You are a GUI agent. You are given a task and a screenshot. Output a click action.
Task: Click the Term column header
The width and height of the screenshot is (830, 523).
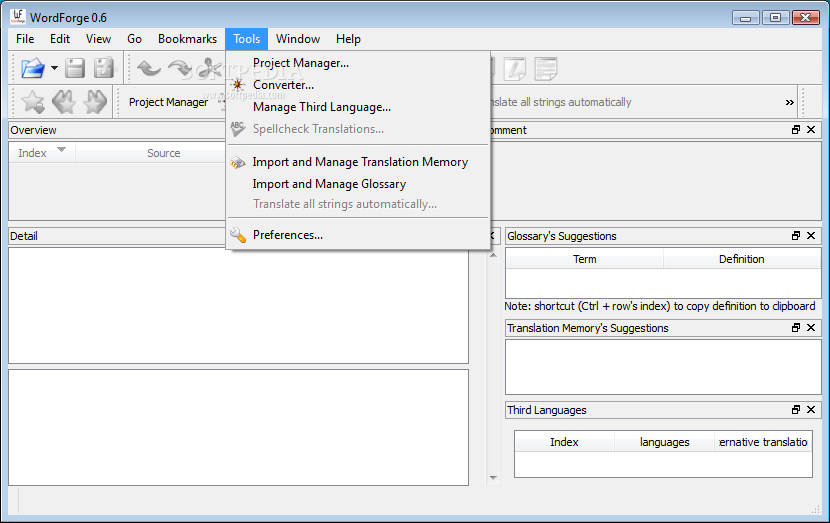point(584,259)
